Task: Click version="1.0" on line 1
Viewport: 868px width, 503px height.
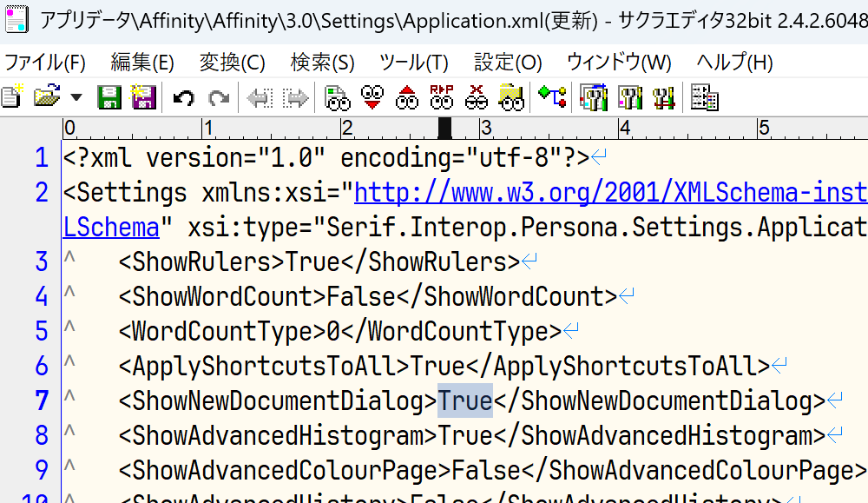Action: point(236,158)
